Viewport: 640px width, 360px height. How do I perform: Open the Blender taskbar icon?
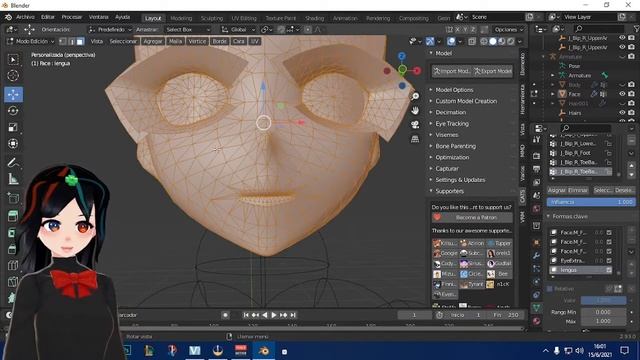(264, 351)
